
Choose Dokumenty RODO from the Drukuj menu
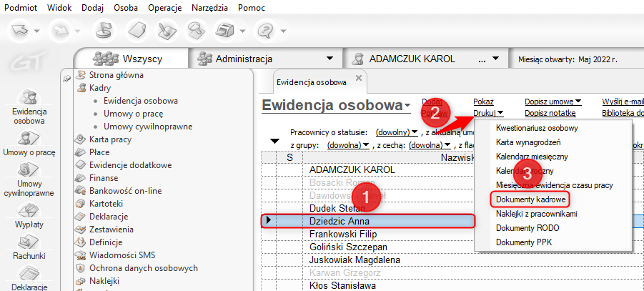pos(527,228)
